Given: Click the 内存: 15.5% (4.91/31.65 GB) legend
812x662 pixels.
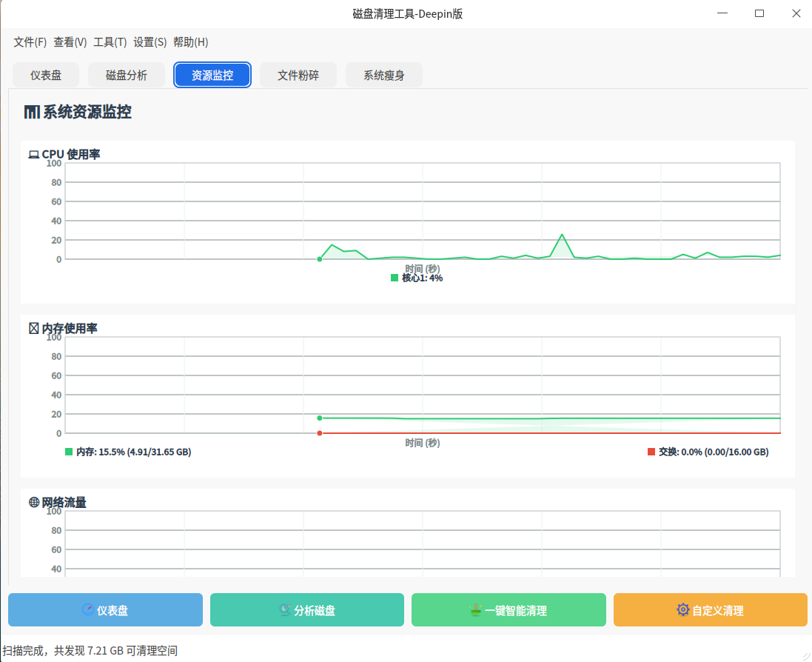Looking at the screenshot, I should [x=134, y=452].
